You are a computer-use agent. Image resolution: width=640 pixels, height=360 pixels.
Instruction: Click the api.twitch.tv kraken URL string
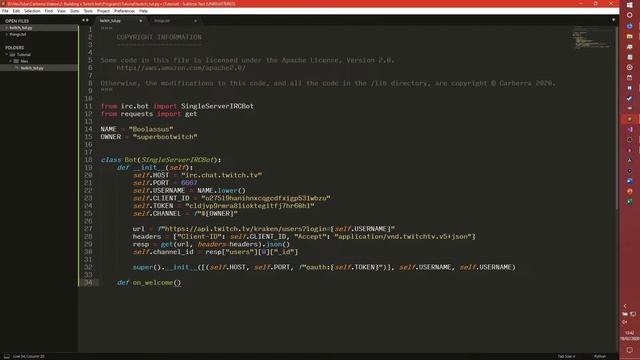click(276, 229)
